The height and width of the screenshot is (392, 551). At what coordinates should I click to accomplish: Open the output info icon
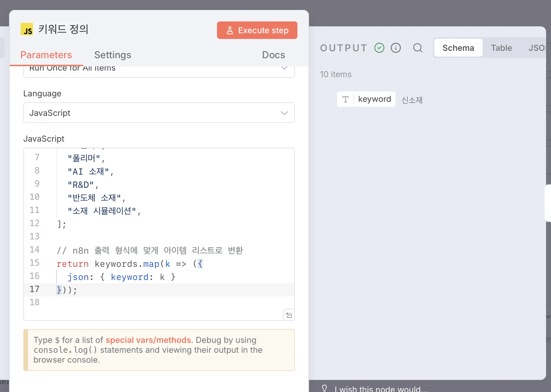click(x=396, y=48)
